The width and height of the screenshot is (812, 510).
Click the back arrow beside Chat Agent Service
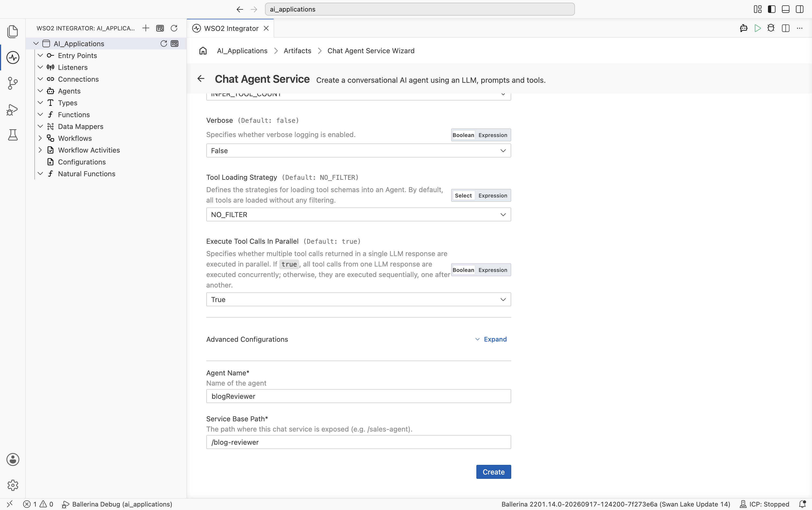pyautogui.click(x=201, y=78)
